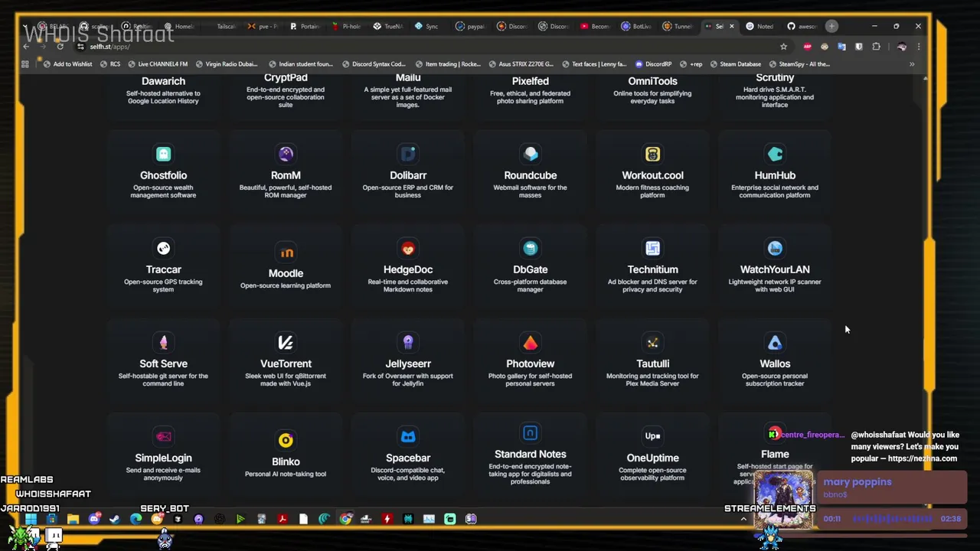
Task: Open the Traccar app icon
Action: (x=163, y=248)
